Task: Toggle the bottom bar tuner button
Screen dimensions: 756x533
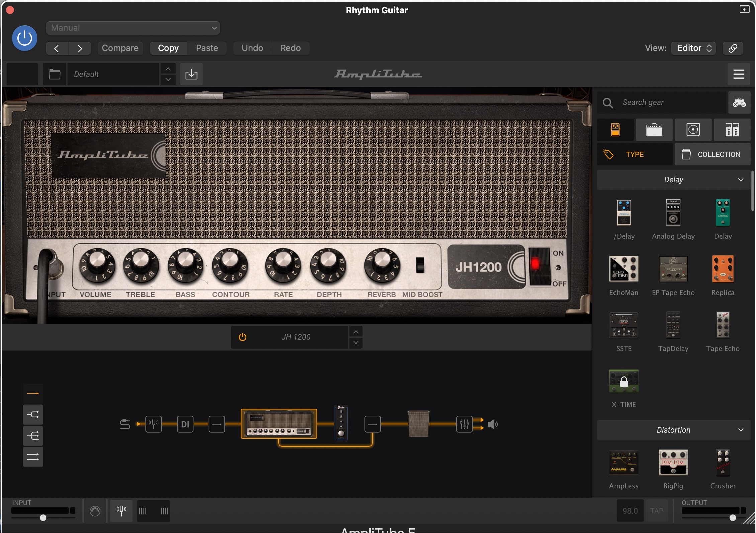Action: click(121, 511)
